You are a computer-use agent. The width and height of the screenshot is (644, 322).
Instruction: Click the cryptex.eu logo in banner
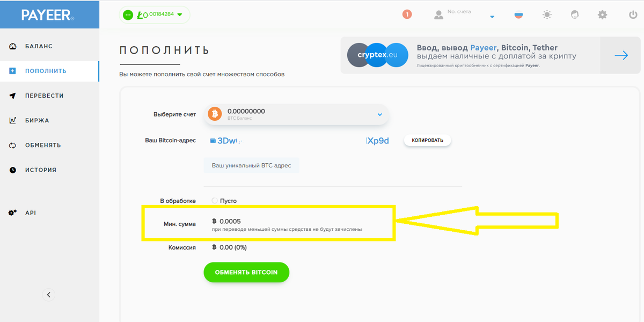378,55
